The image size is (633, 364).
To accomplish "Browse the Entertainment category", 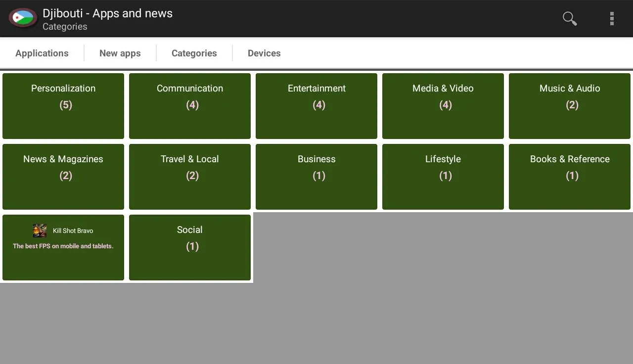I will click(x=316, y=106).
